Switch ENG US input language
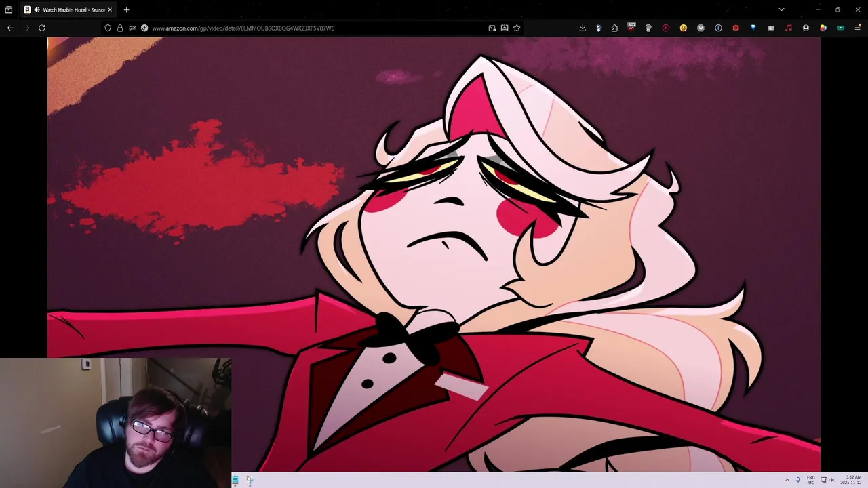The image size is (868, 488). click(810, 480)
